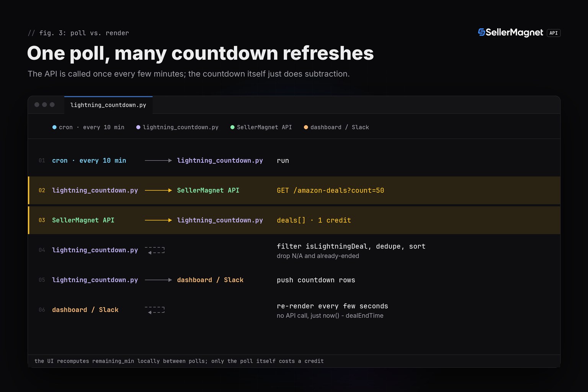The height and width of the screenshot is (392, 588).
Task: Click 'deals[] · 1 credit' text
Action: pyautogui.click(x=314, y=220)
